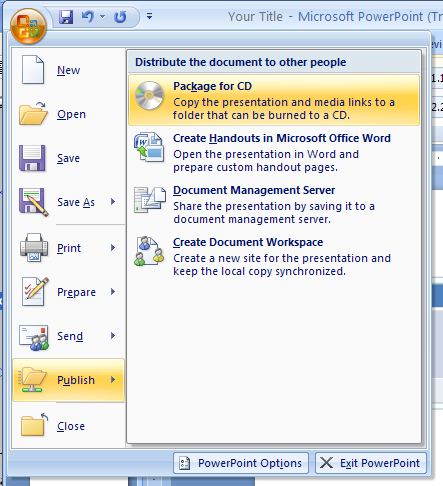443x486 pixels.
Task: Select the Publish menu label
Action: pos(76,380)
